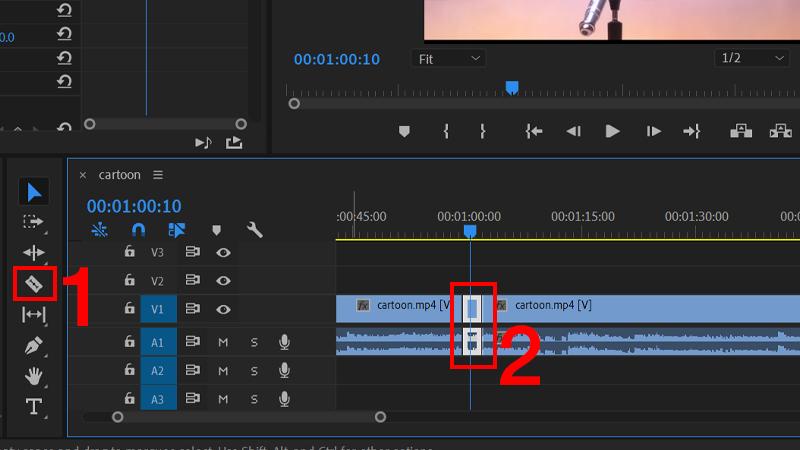This screenshot has width=800, height=450.
Task: Open the 1/2 playback resolution dropdown
Action: click(751, 58)
